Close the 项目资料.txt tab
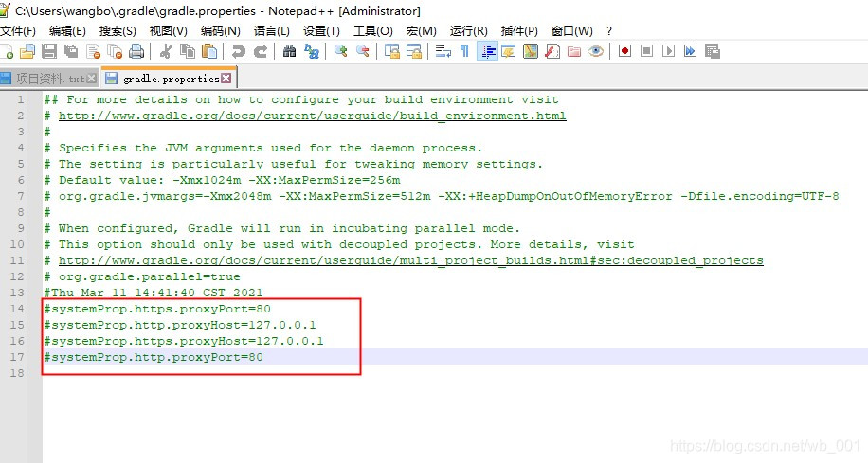Screen dimensions: 868x463 [91, 79]
